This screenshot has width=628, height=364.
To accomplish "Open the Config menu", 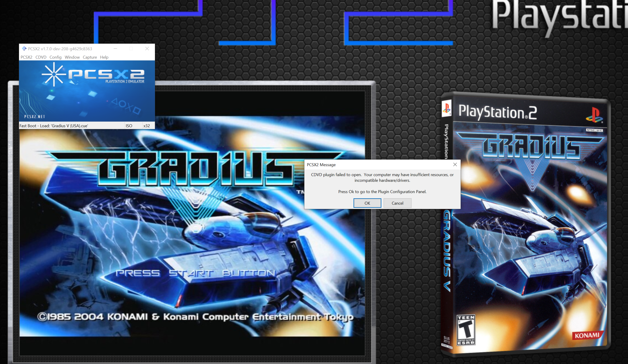I will 55,57.
